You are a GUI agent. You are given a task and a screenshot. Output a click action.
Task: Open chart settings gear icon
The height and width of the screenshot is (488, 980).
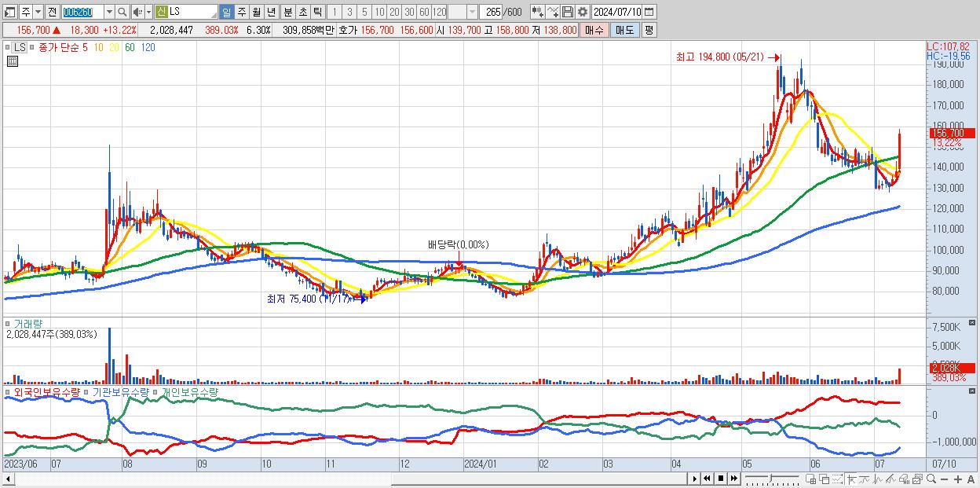[582, 12]
